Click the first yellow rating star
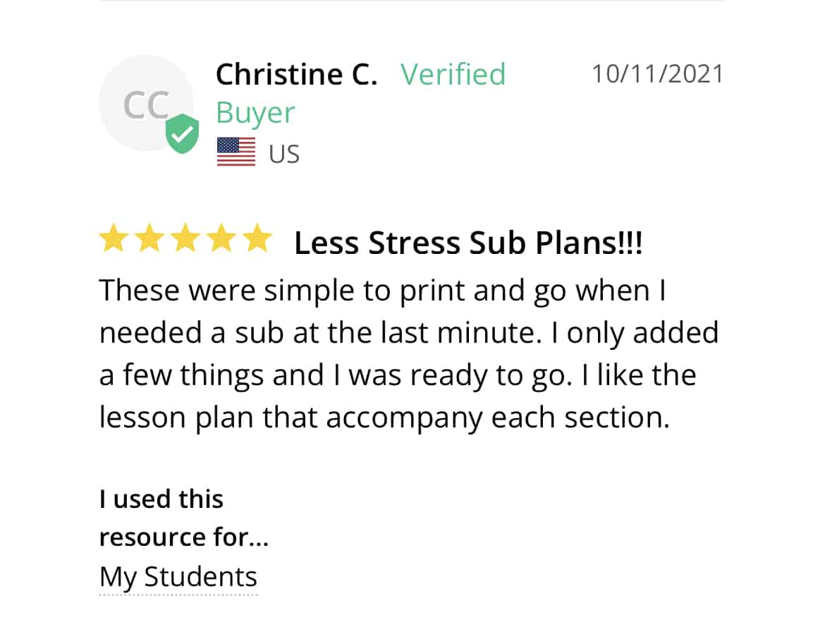 114,238
